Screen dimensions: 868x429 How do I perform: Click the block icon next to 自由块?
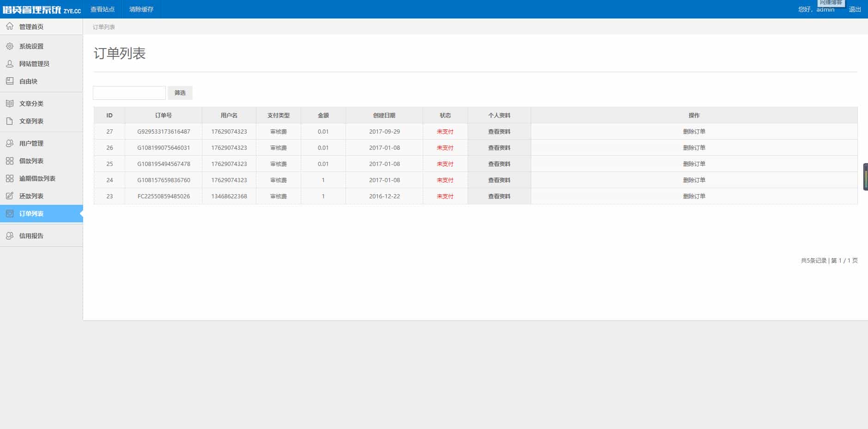(x=10, y=81)
